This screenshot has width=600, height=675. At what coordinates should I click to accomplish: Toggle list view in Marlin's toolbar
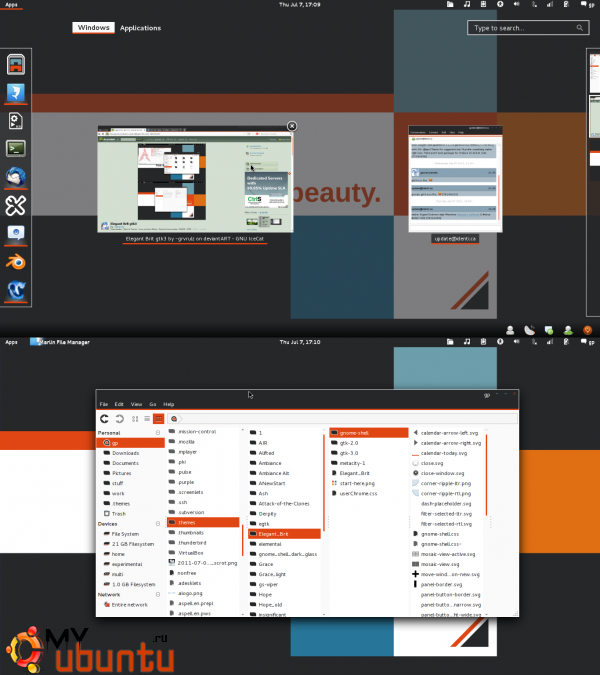146,418
